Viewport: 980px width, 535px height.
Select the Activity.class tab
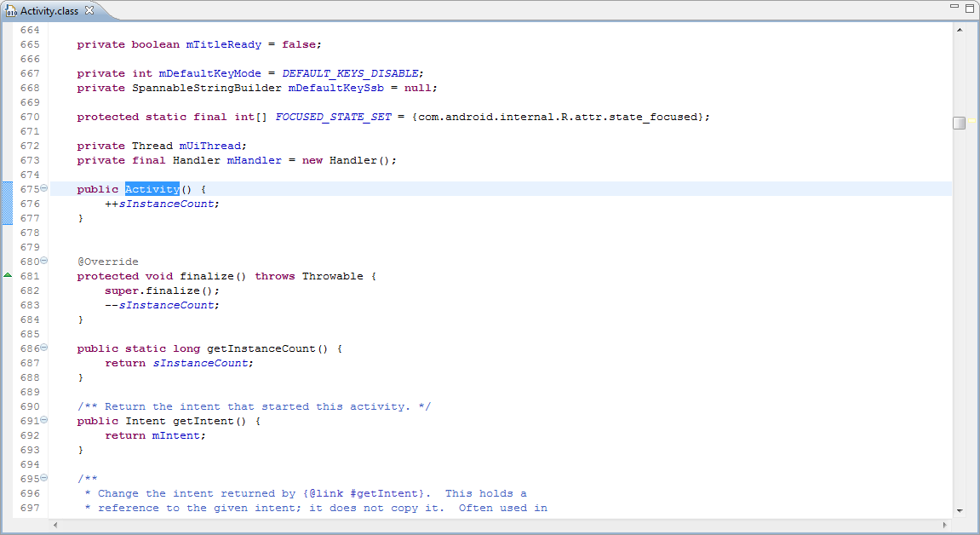pos(49,11)
